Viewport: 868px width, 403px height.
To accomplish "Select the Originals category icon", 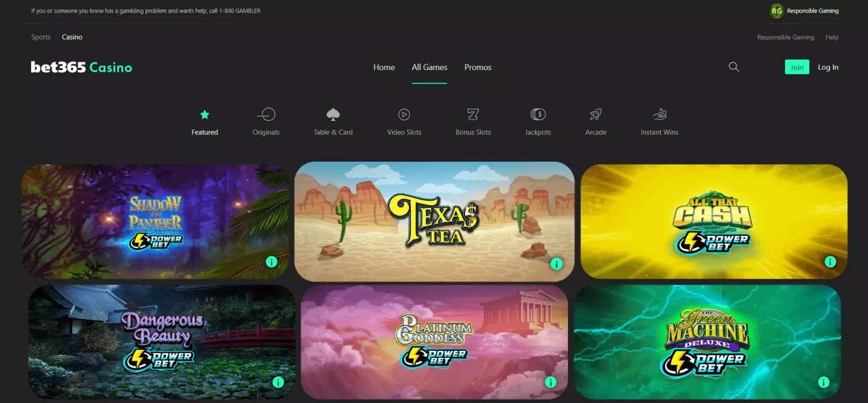I will pyautogui.click(x=266, y=115).
